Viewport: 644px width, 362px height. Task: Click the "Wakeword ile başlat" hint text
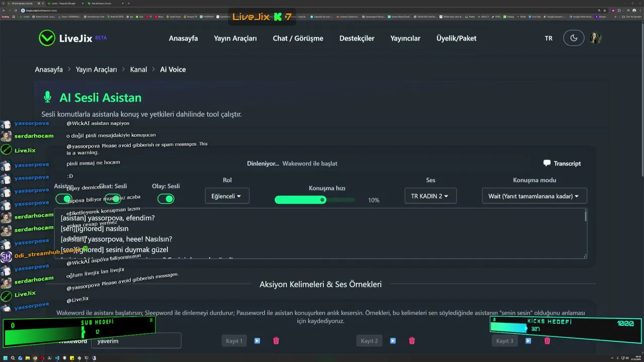click(x=310, y=163)
